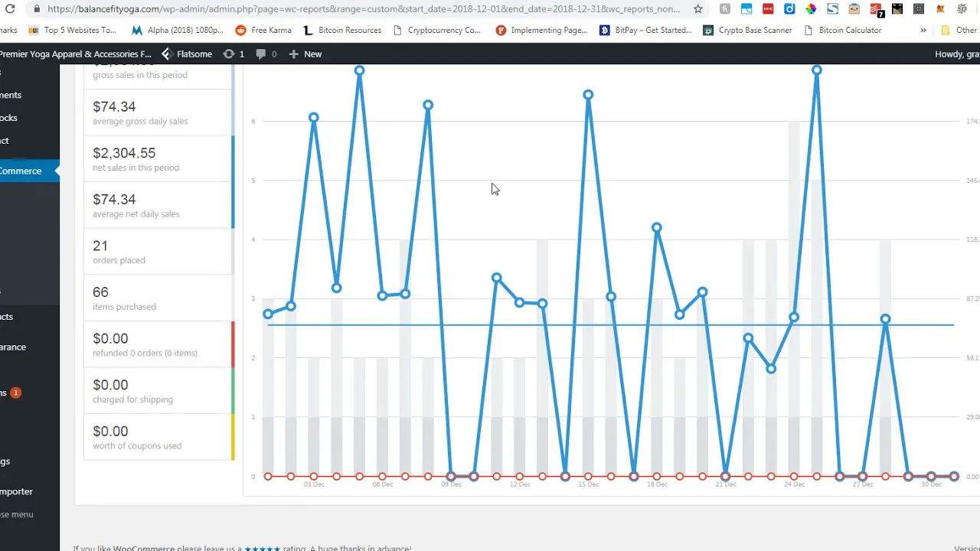Click the colorful color-wheel extension icon
This screenshot has height=551, width=980.
pyautogui.click(x=811, y=9)
